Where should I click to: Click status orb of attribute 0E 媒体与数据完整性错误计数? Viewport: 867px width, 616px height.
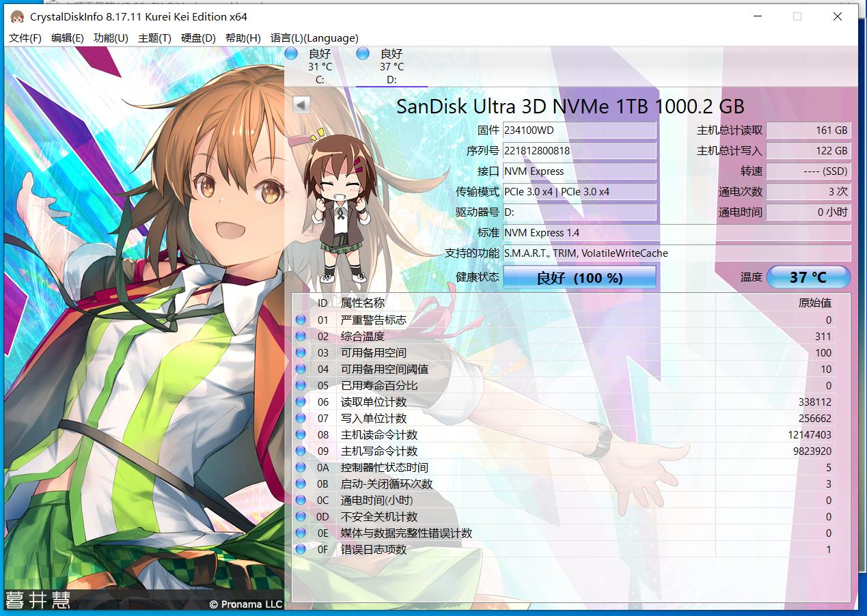coord(301,533)
